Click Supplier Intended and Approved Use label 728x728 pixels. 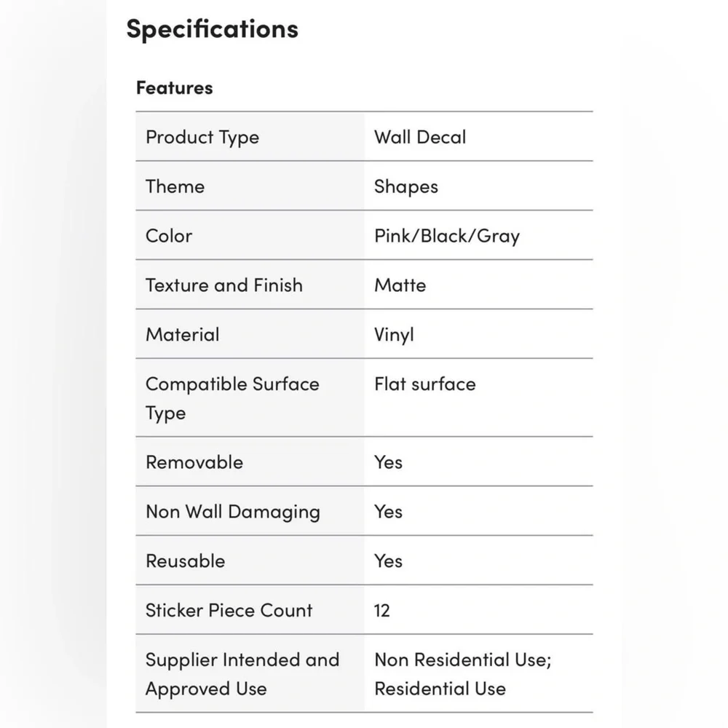pos(243,674)
